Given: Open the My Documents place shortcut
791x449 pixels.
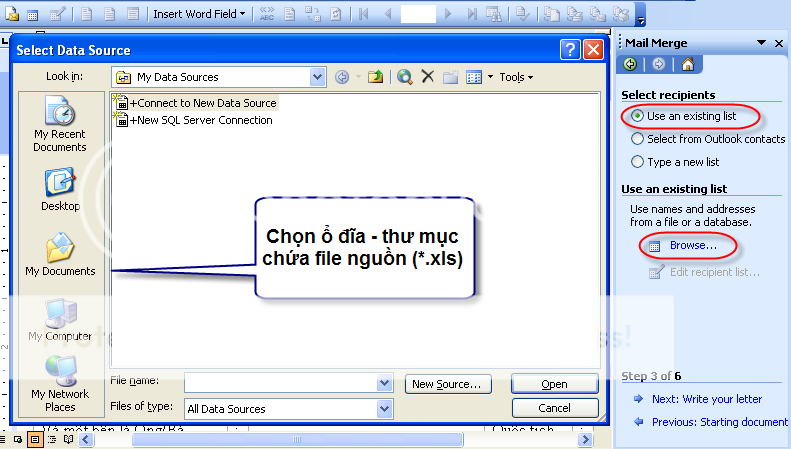Looking at the screenshot, I should pyautogui.click(x=60, y=255).
